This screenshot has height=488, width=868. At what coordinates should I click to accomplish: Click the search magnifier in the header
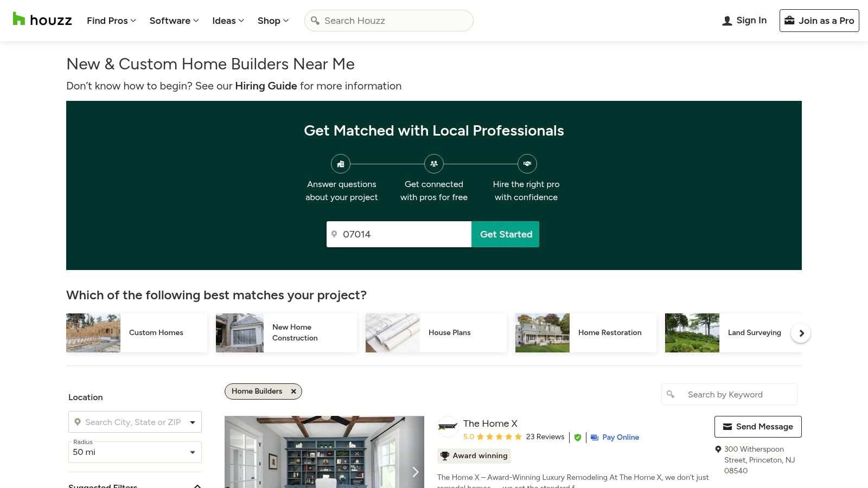click(315, 21)
